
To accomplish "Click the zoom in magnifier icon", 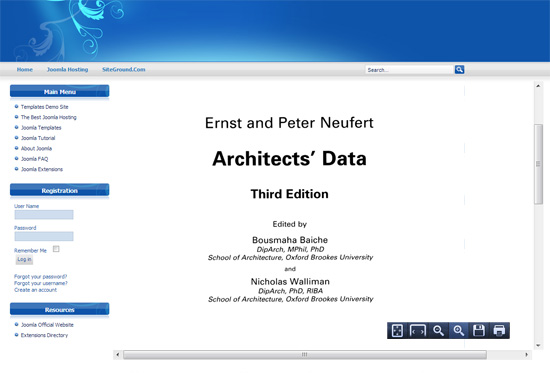I will [458, 331].
